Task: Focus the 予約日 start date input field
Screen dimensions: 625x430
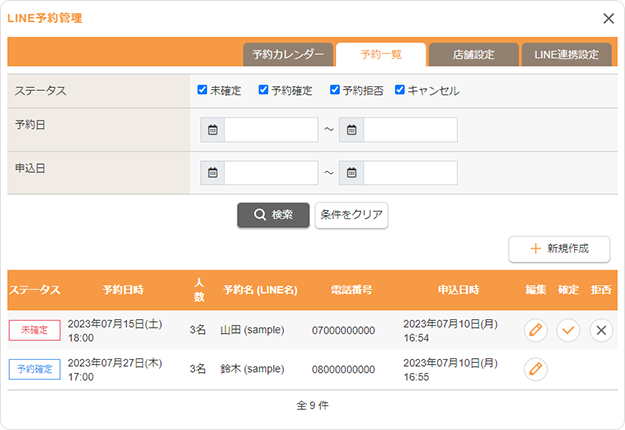Action: tap(271, 130)
